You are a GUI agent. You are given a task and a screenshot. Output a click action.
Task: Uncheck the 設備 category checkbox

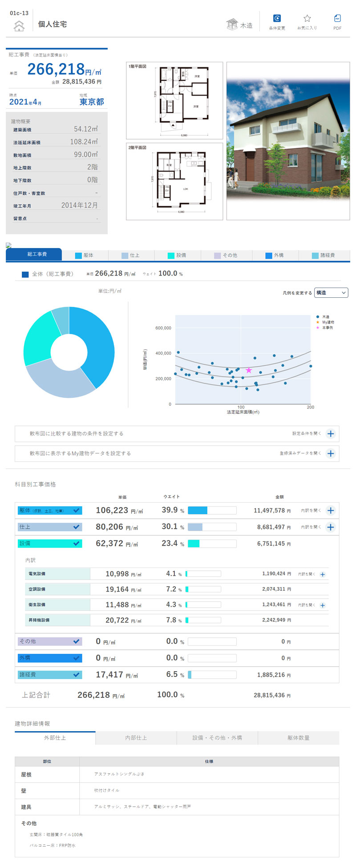pyautogui.click(x=76, y=544)
